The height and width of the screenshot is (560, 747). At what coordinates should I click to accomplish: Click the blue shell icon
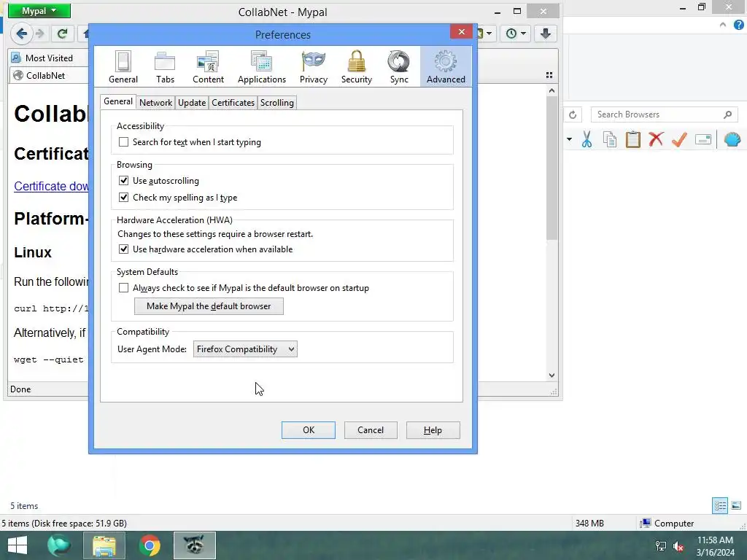(x=732, y=139)
